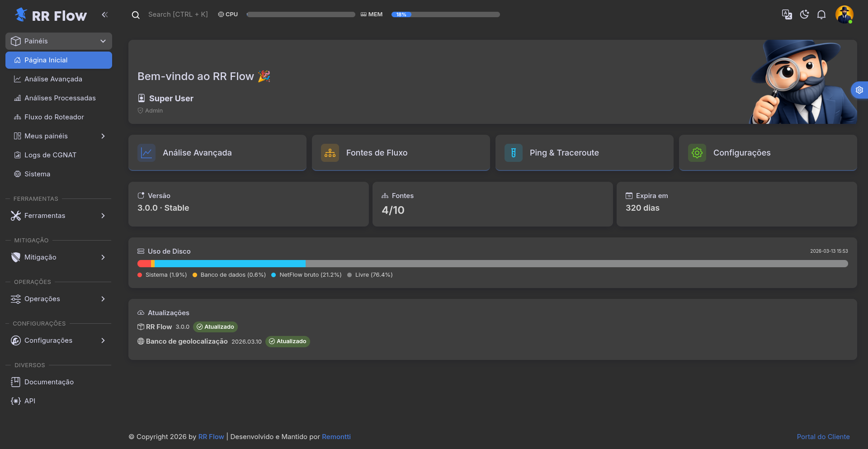Go to Análises Processadas
The height and width of the screenshot is (449, 868).
click(x=60, y=98)
